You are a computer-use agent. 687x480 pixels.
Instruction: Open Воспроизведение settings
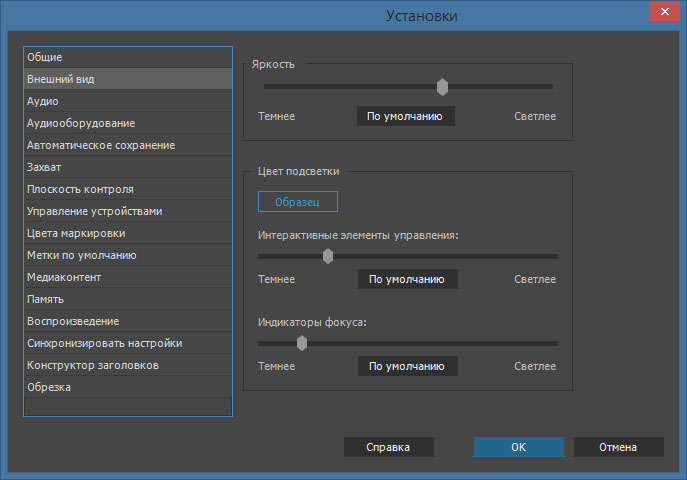click(x=128, y=321)
